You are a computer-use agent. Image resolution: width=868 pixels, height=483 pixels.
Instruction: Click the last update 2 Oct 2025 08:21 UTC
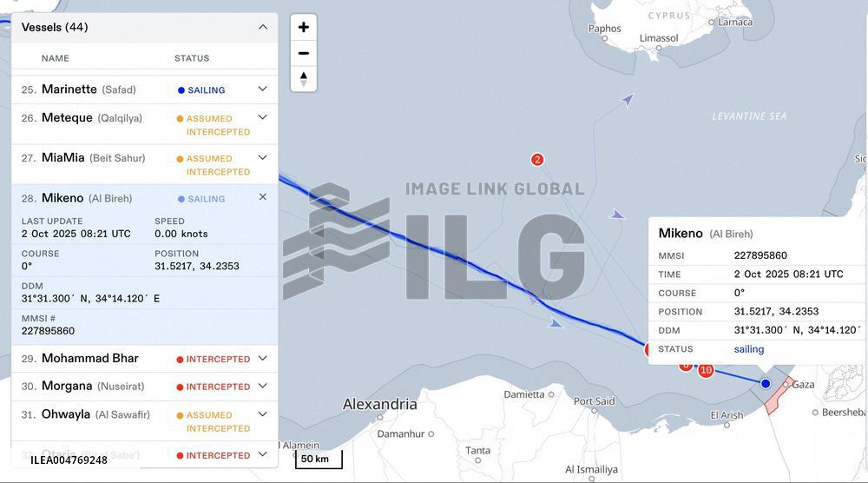point(76,234)
